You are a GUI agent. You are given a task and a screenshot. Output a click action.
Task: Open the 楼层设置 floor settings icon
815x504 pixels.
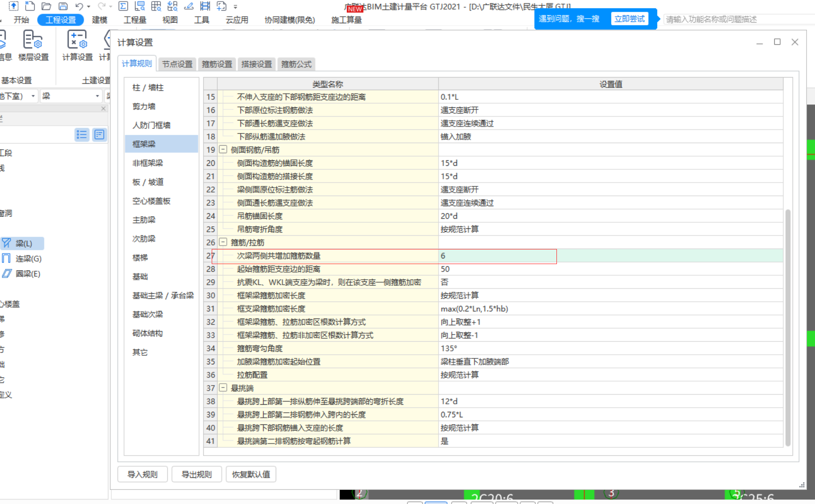(x=33, y=45)
